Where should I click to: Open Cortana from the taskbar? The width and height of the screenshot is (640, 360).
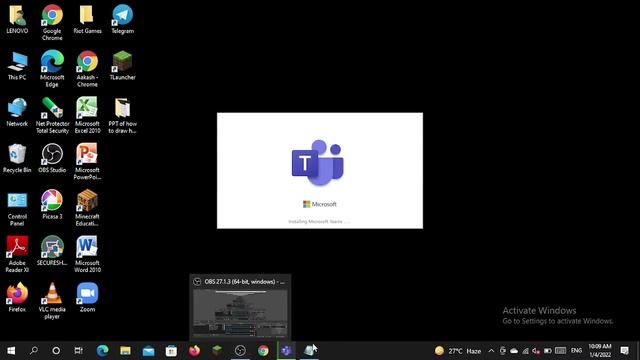(x=56, y=351)
